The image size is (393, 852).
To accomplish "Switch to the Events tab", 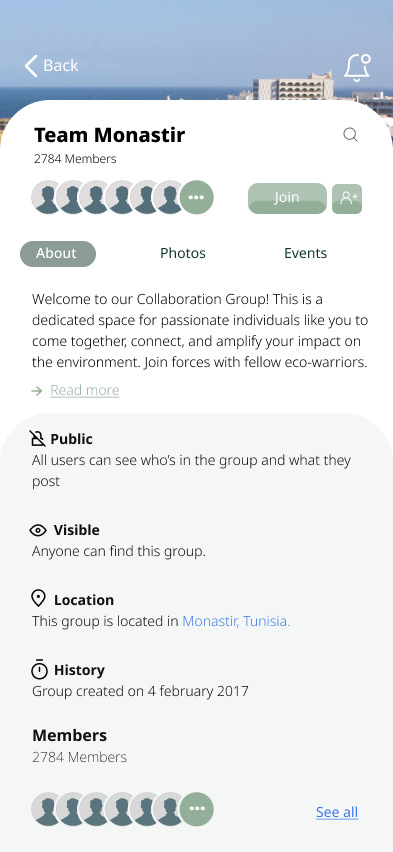I will pos(305,253).
